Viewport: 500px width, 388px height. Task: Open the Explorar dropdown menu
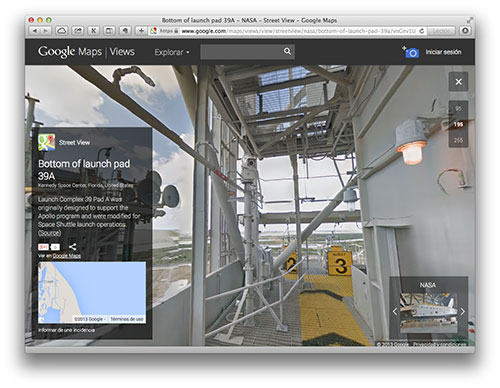click(172, 52)
